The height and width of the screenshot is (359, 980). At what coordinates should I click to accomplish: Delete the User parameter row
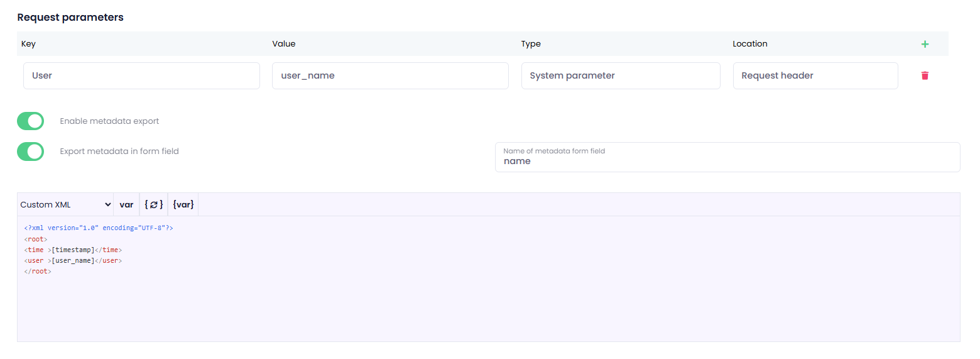924,75
